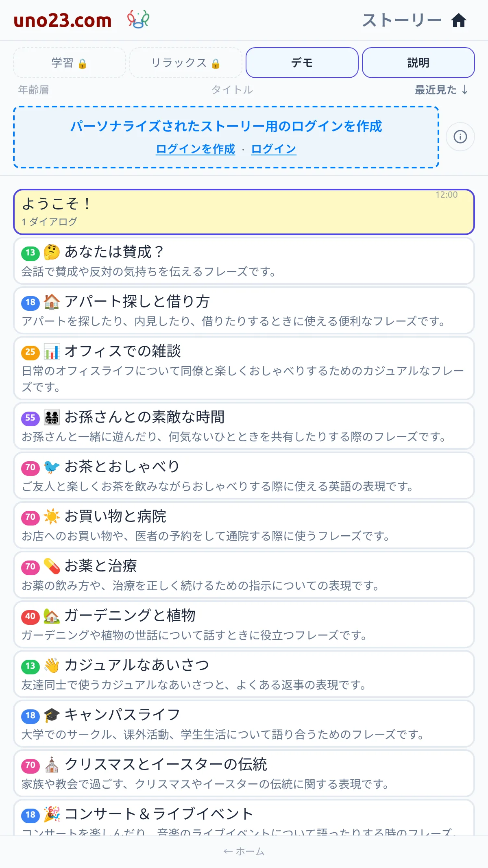Click the bar chart emoji for オフィスでの雑談
The width and height of the screenshot is (488, 868).
point(52,351)
